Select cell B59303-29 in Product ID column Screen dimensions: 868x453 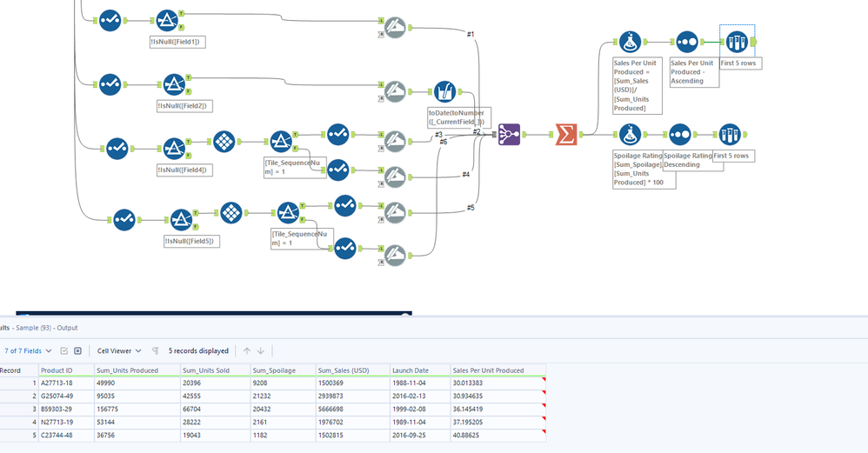[66, 410]
